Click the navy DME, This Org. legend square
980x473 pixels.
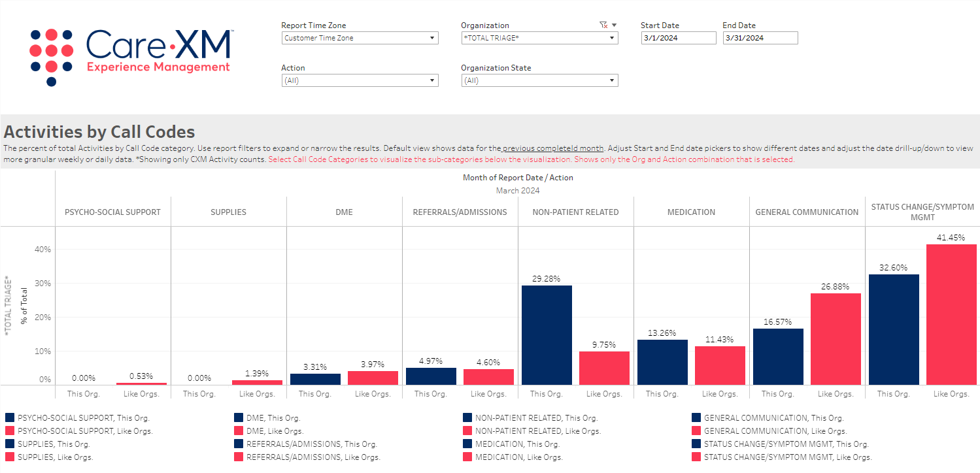(239, 418)
